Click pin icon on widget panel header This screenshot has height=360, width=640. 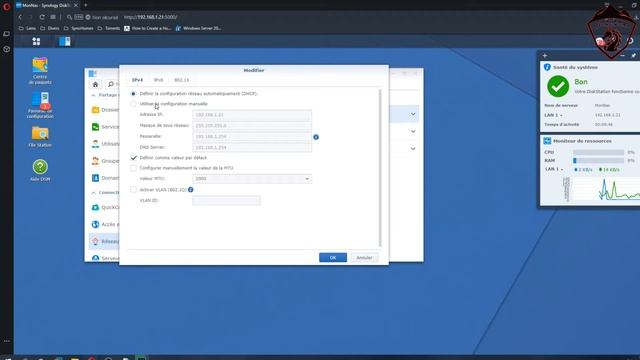coord(633,56)
